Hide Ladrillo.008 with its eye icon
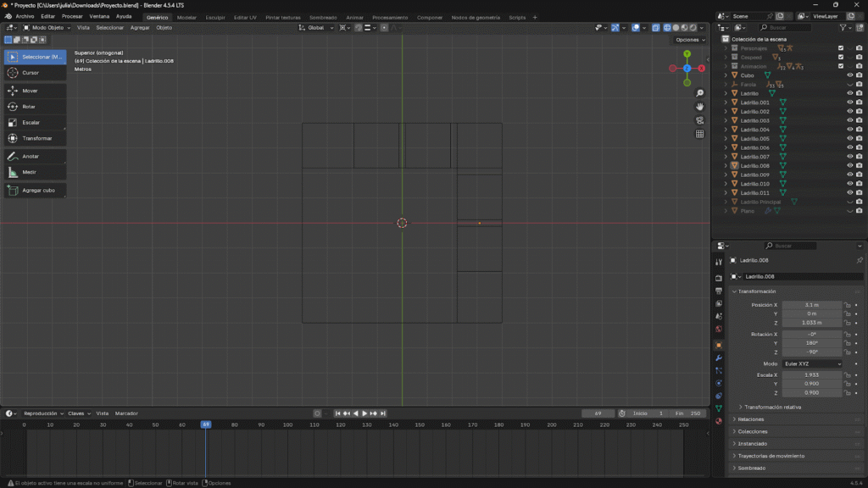This screenshot has width=868, height=488. (x=849, y=166)
